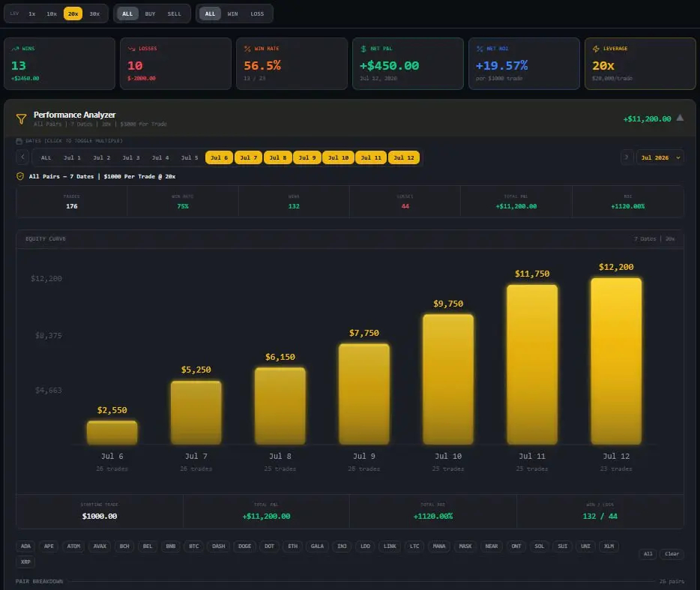Toggle Jul 3 date chip on

tap(131, 157)
